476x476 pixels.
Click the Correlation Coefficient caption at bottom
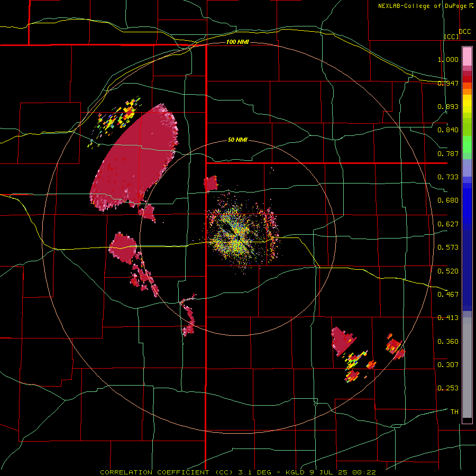(x=238, y=472)
